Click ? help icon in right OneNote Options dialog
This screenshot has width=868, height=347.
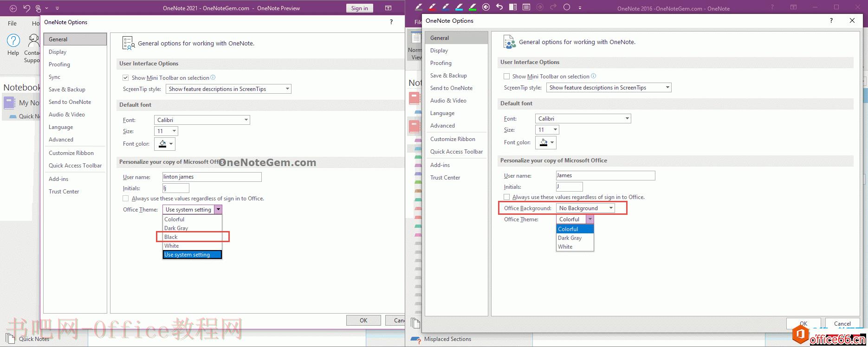(x=831, y=20)
